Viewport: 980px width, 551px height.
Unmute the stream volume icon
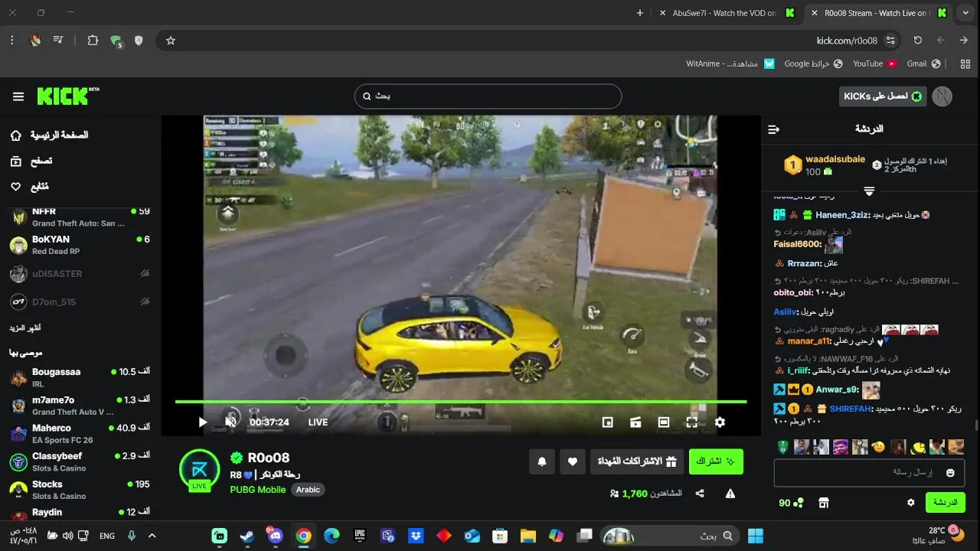[230, 422]
